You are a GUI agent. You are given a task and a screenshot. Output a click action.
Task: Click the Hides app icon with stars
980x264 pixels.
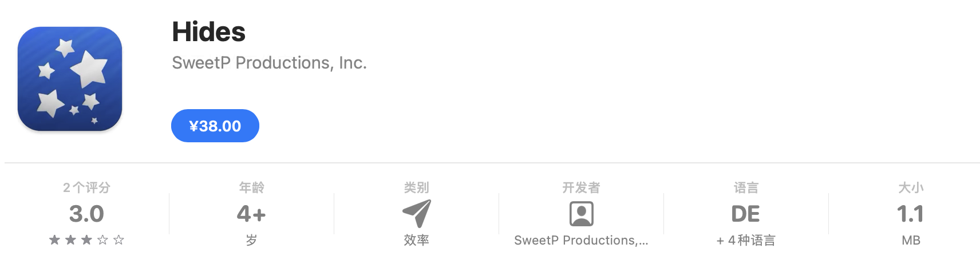(x=70, y=79)
